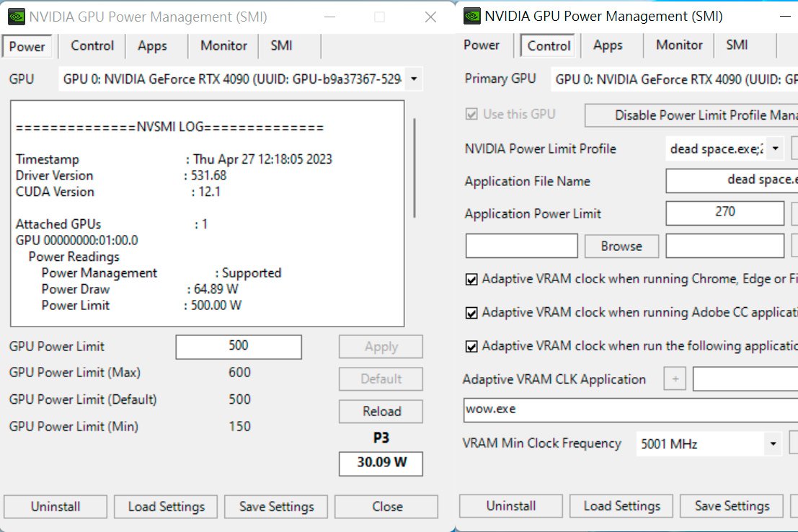Screen dimensions: 798x532
Task: Click the Power Limit 500.00 W log line
Action: coord(141,306)
